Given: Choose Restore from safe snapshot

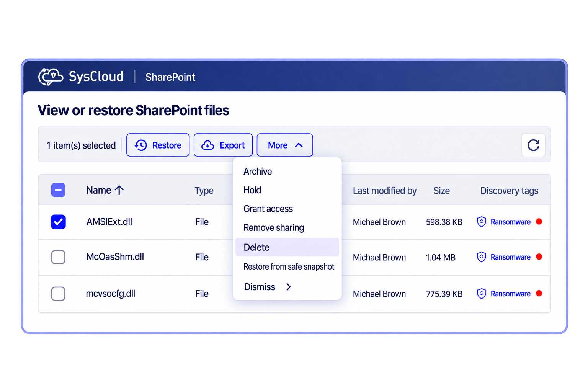Looking at the screenshot, I should click(x=289, y=266).
